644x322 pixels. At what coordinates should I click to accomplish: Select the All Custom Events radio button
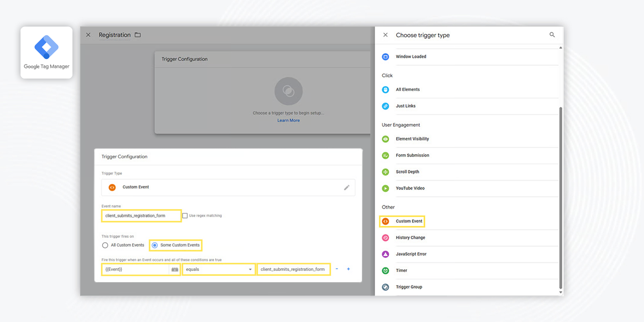pyautogui.click(x=105, y=245)
